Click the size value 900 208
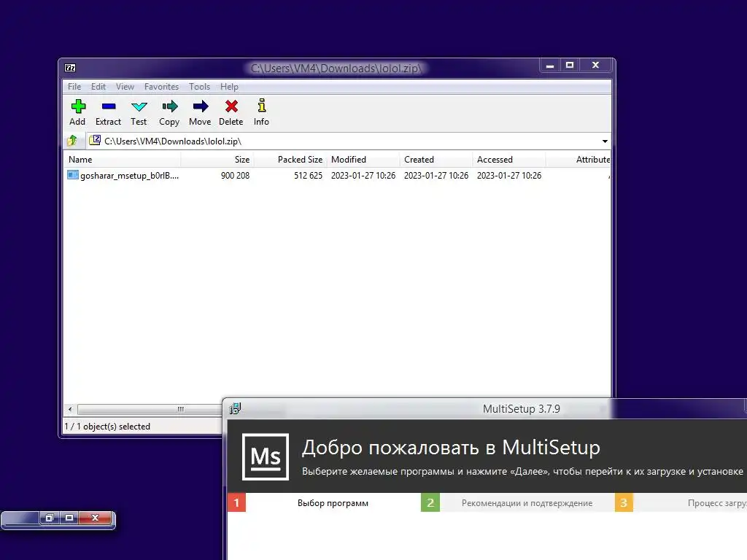 click(235, 175)
